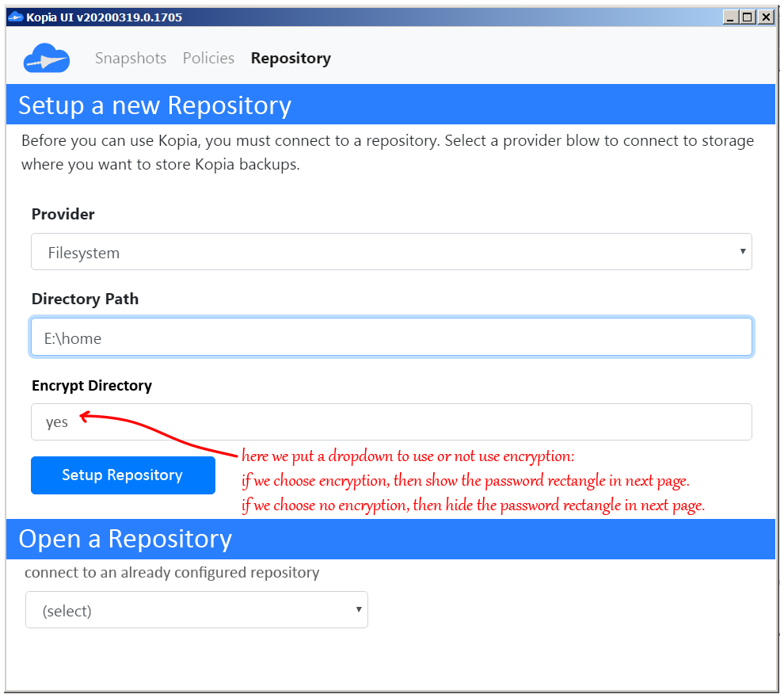Click the Open a Repository banner

click(127, 539)
